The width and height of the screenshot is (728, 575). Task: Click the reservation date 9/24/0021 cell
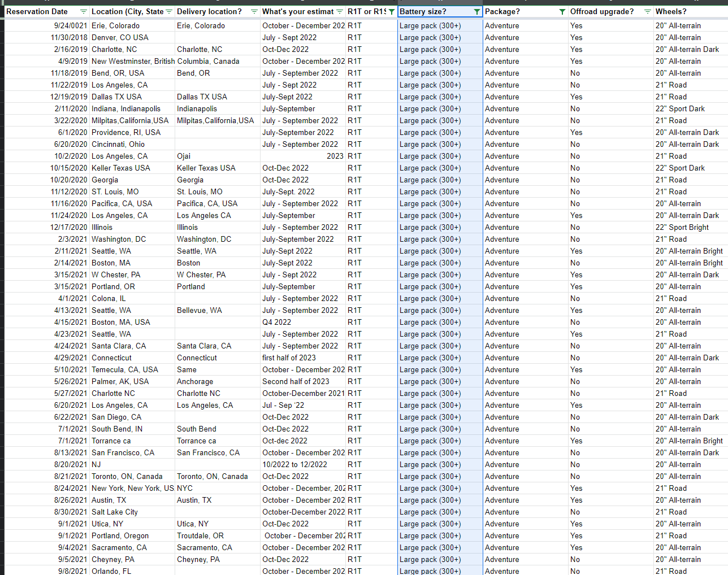coord(47,26)
